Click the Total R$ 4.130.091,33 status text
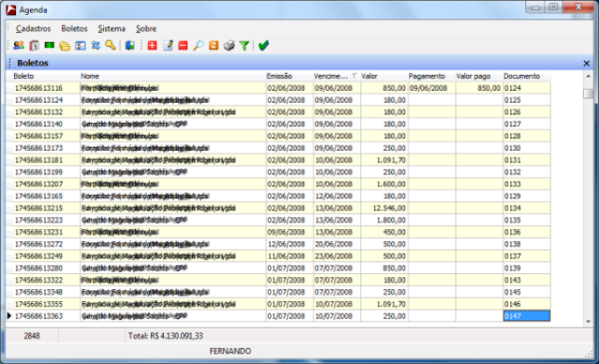Viewport: 599px width, 364px height. coord(166,336)
